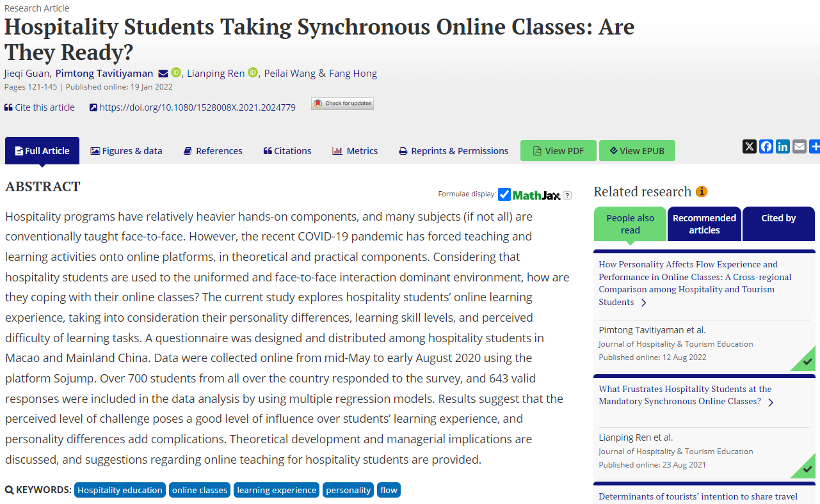
Task: Select the 'Hospitality education' keyword tag
Action: 120,490
